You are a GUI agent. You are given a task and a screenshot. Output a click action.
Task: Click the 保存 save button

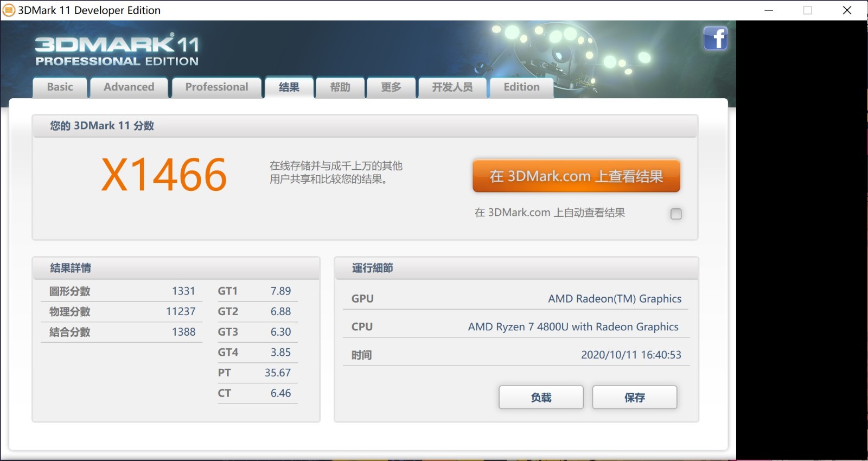[x=635, y=398]
